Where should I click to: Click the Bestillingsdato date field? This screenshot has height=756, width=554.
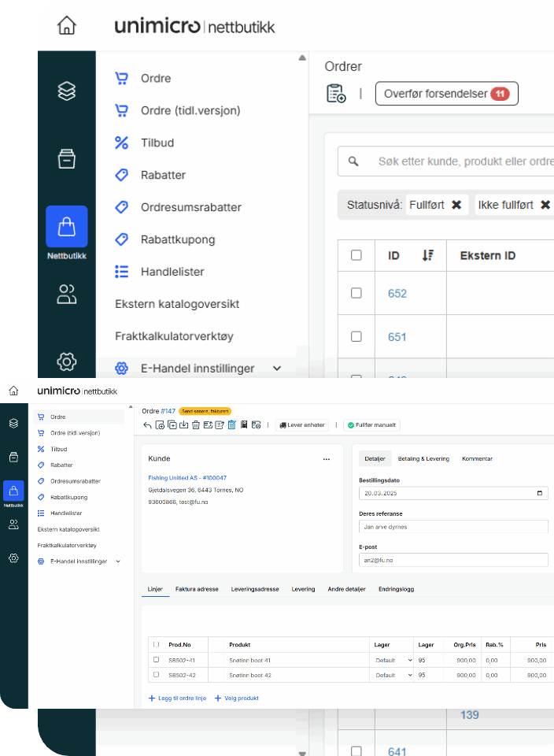pos(453,493)
